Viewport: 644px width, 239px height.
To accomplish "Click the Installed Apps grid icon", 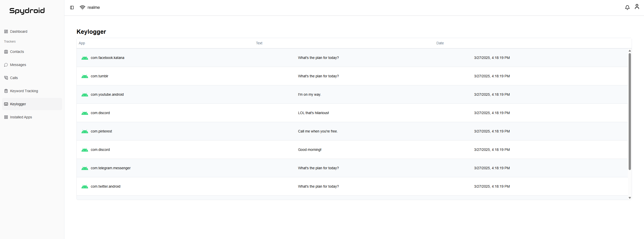I will [x=6, y=117].
